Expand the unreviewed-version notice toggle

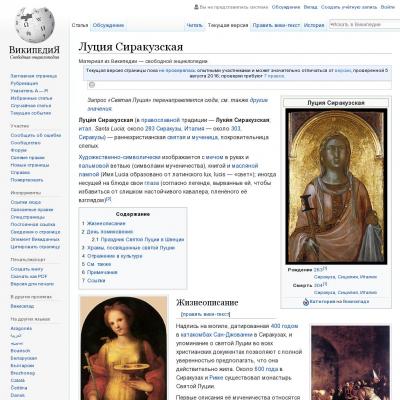click(x=92, y=85)
